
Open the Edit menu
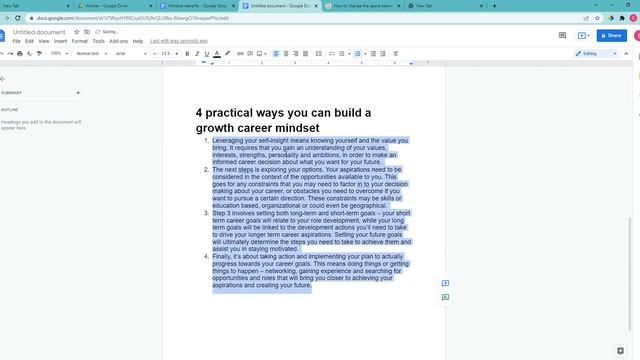tap(29, 41)
